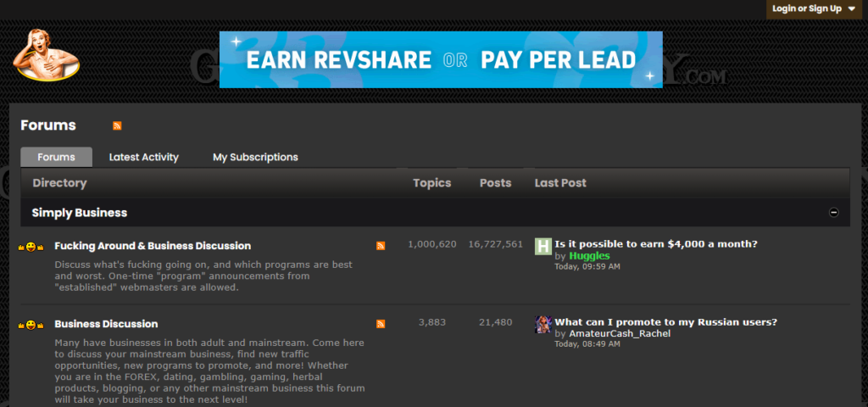Click the Last Post column header

560,183
